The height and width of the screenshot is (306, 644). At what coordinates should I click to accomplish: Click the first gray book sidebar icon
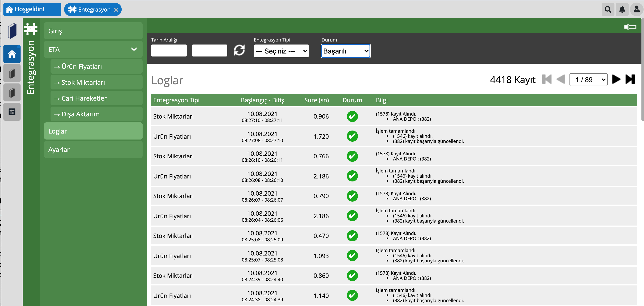pos(12,73)
